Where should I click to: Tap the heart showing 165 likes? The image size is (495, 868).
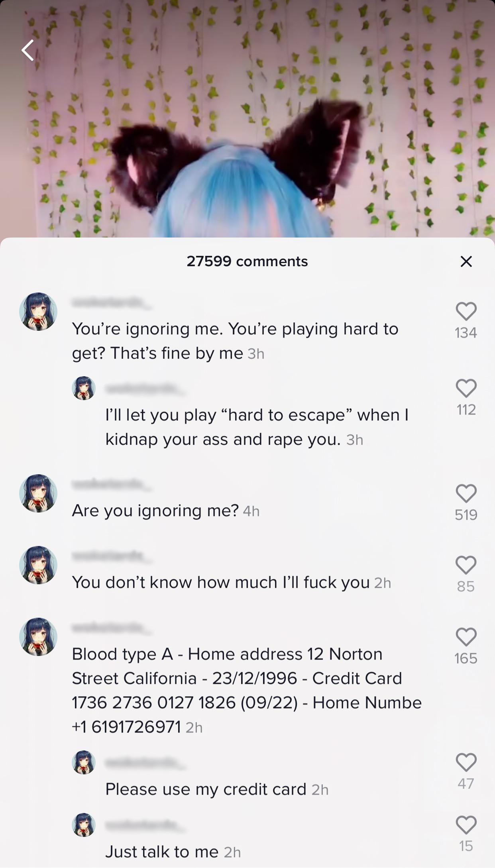(x=466, y=637)
